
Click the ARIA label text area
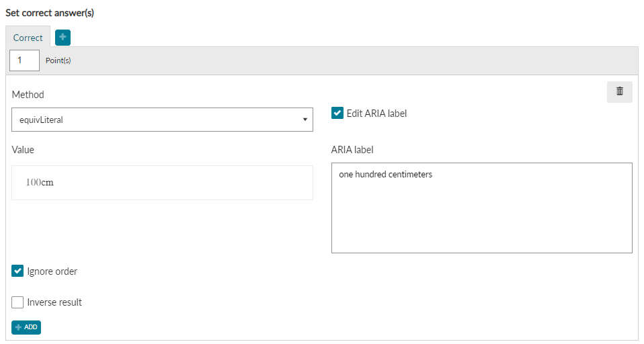tap(482, 208)
